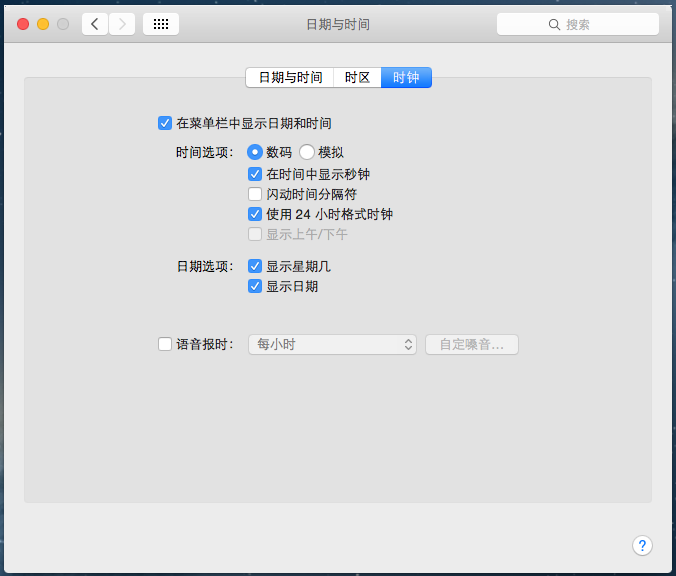
Task: Click the 自定嗓音… button
Action: [472, 344]
